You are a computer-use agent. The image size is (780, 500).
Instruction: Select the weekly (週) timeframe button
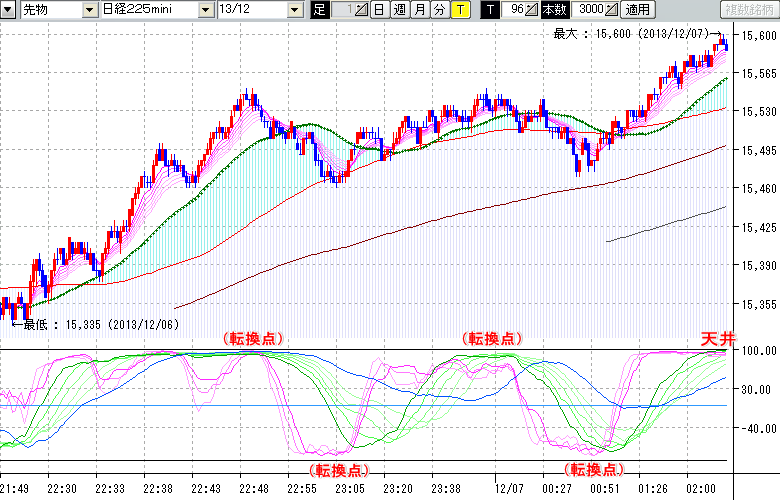pos(399,9)
